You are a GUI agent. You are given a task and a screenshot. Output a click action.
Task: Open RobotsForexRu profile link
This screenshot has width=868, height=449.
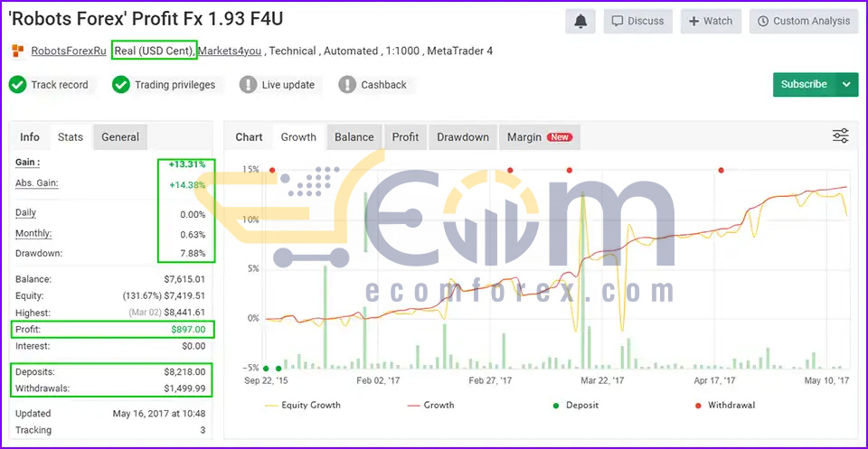(69, 51)
